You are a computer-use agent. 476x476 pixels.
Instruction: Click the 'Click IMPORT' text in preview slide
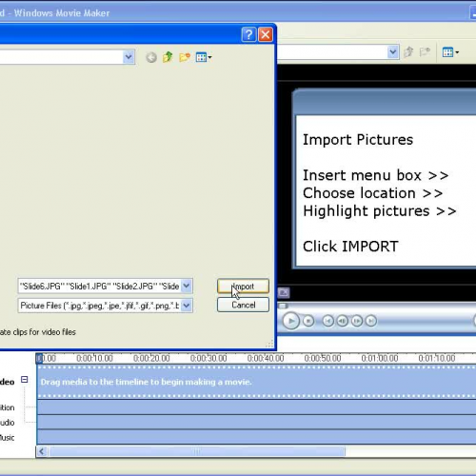350,247
